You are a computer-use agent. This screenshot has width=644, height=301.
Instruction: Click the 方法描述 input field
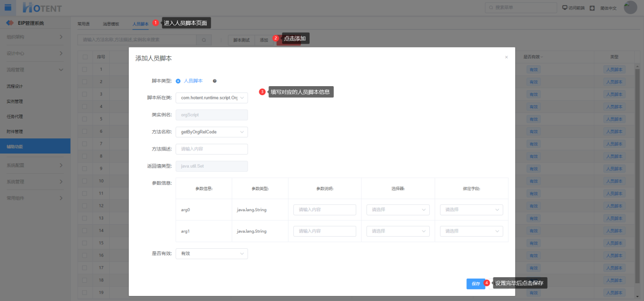[x=212, y=149]
